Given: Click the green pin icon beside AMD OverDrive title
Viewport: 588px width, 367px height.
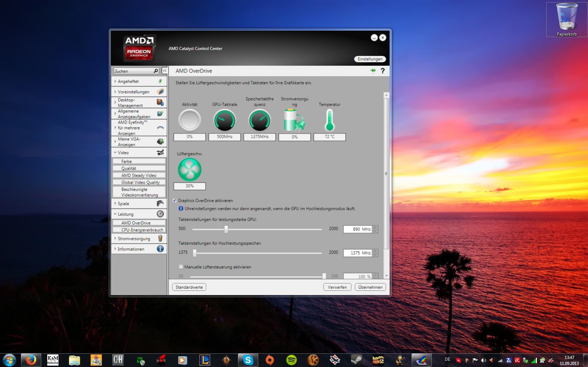Looking at the screenshot, I should click(373, 71).
